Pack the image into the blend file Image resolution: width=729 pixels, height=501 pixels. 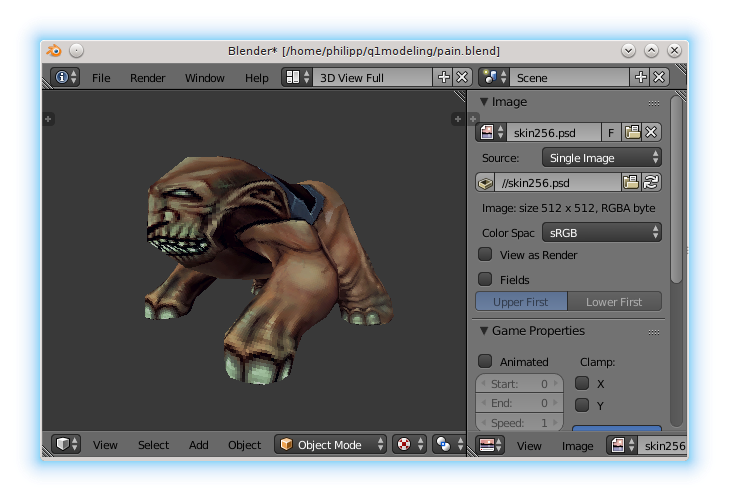(485, 183)
